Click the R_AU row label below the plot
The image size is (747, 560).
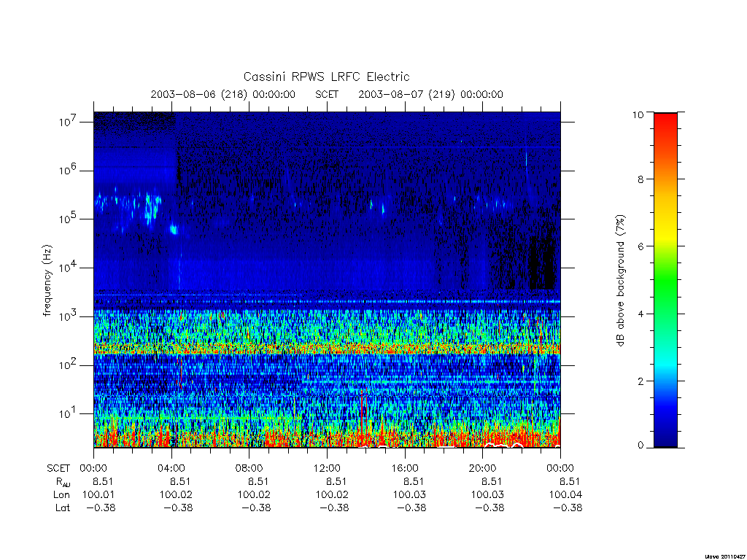(63, 482)
